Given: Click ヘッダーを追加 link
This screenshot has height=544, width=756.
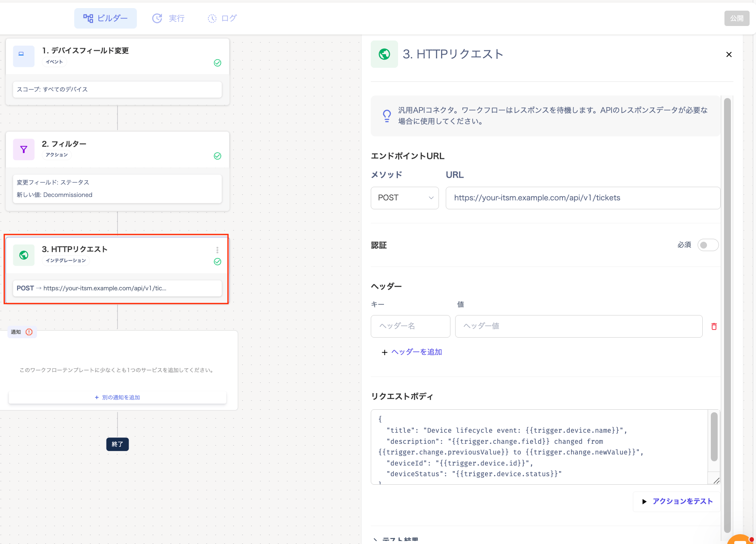Looking at the screenshot, I should 416,352.
